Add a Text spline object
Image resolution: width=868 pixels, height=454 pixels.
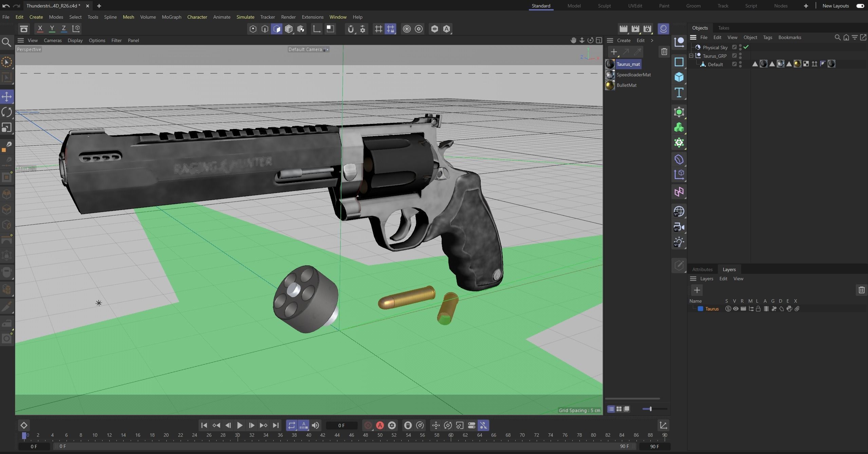click(x=679, y=93)
